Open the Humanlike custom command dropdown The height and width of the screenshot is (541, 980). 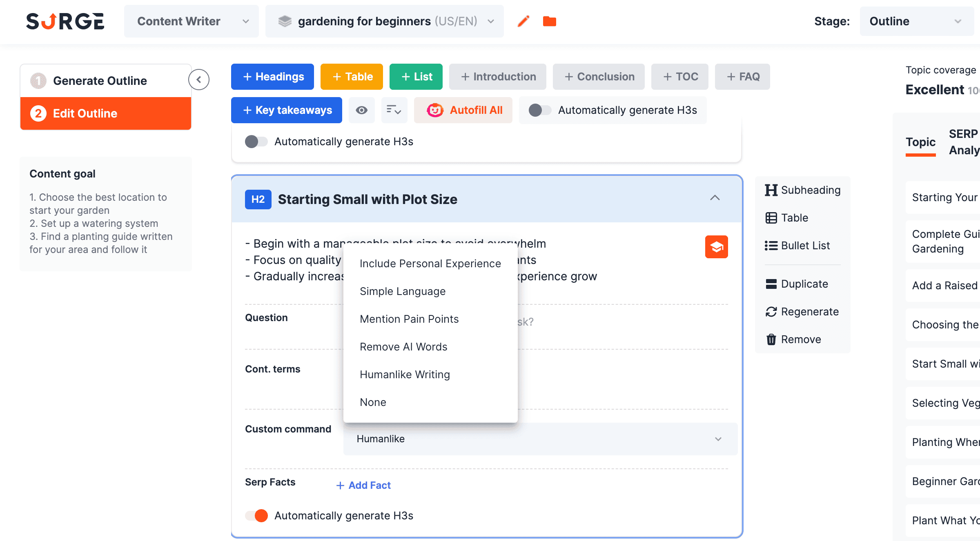(x=540, y=439)
